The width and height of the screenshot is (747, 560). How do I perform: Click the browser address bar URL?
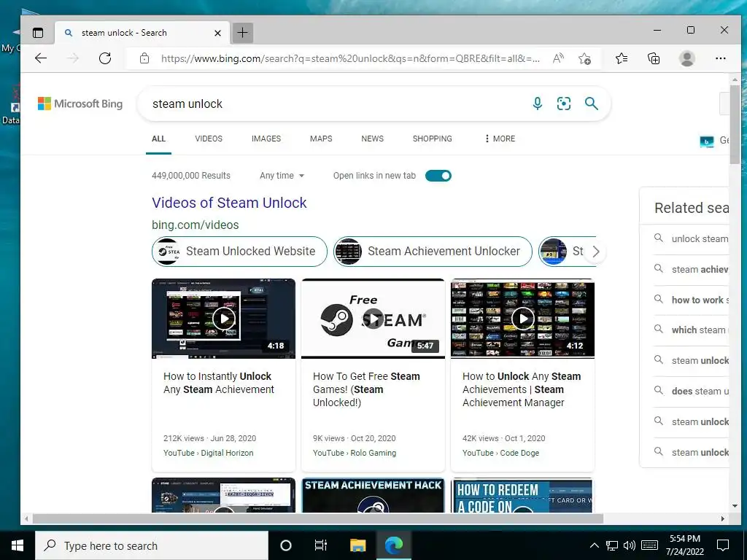click(x=351, y=58)
